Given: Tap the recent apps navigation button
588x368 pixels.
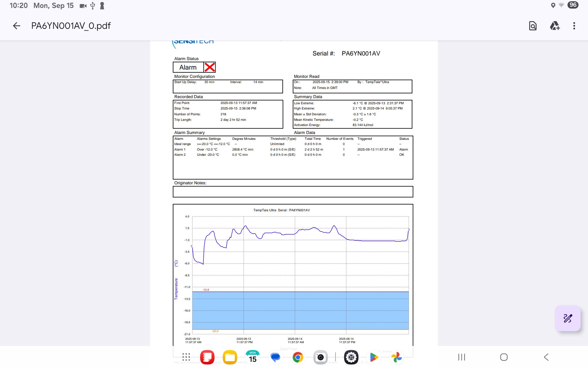Looking at the screenshot, I should click(x=462, y=357).
